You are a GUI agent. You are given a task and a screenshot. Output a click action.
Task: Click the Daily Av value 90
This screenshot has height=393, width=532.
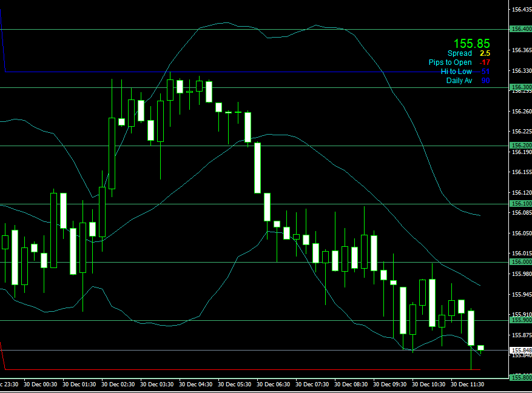(x=485, y=81)
